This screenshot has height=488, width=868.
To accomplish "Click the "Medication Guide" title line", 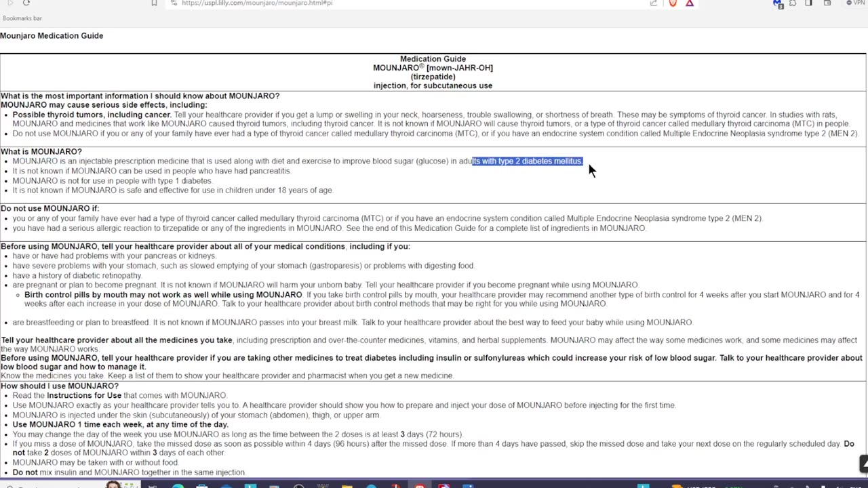I will tap(433, 59).
